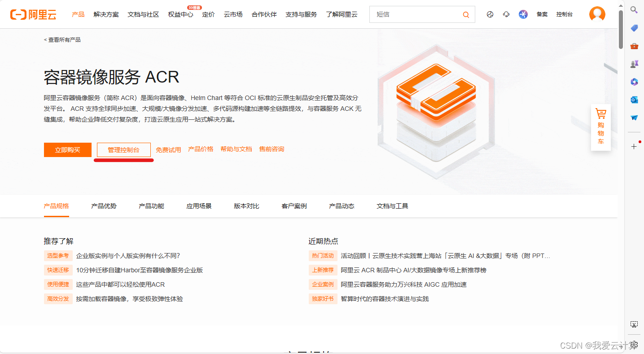The width and height of the screenshot is (644, 354).
Task: Open the customer service headset icon
Action: 506,14
